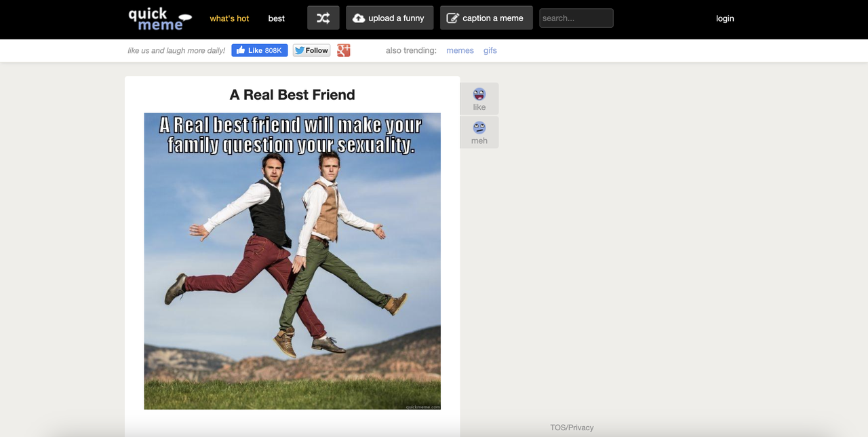Click the caption pencil icon

pos(452,18)
